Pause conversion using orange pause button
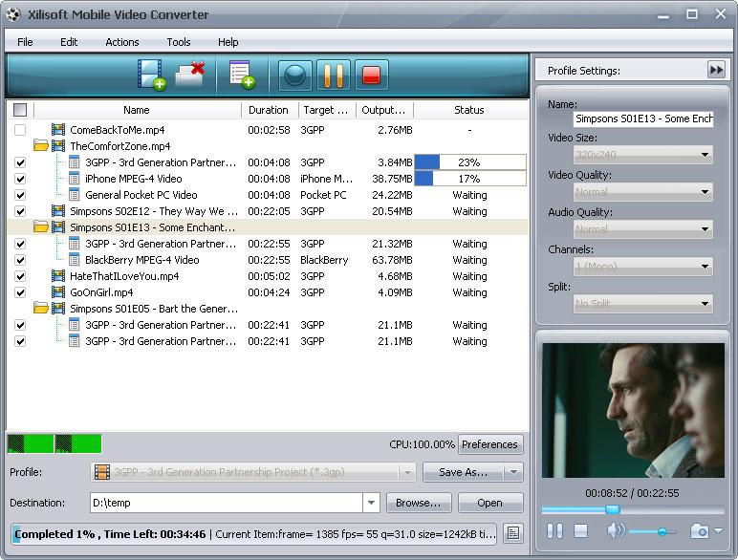 334,75
